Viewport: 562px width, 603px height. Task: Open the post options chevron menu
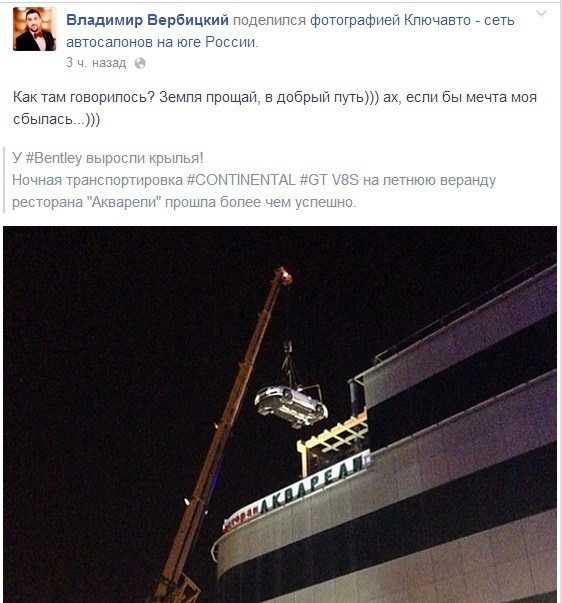541,13
